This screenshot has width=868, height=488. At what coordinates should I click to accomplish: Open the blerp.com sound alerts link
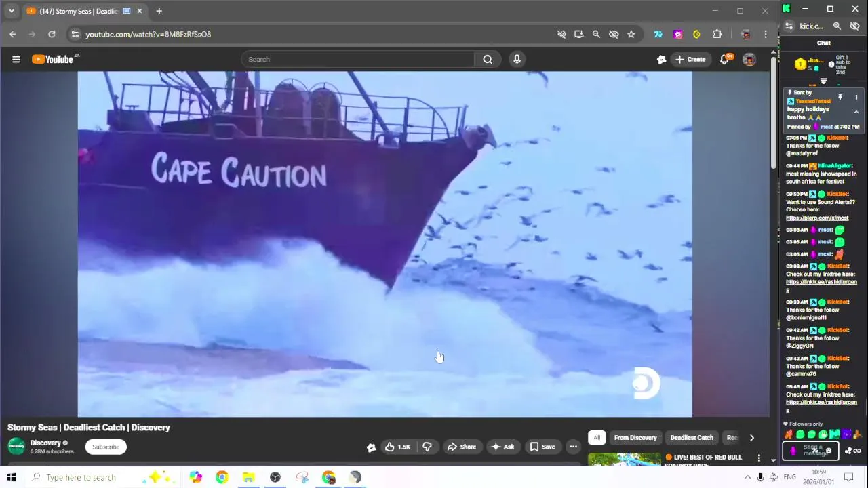click(x=817, y=218)
